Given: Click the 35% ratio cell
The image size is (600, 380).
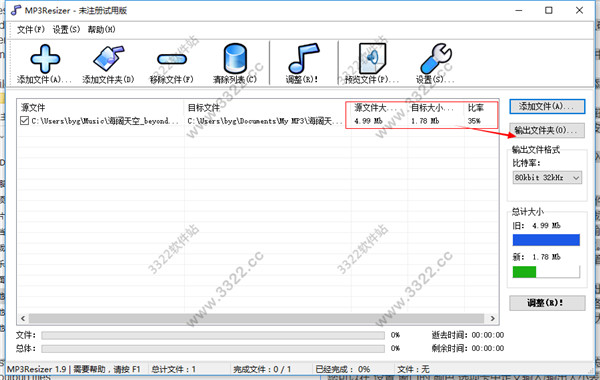Looking at the screenshot, I should (474, 121).
